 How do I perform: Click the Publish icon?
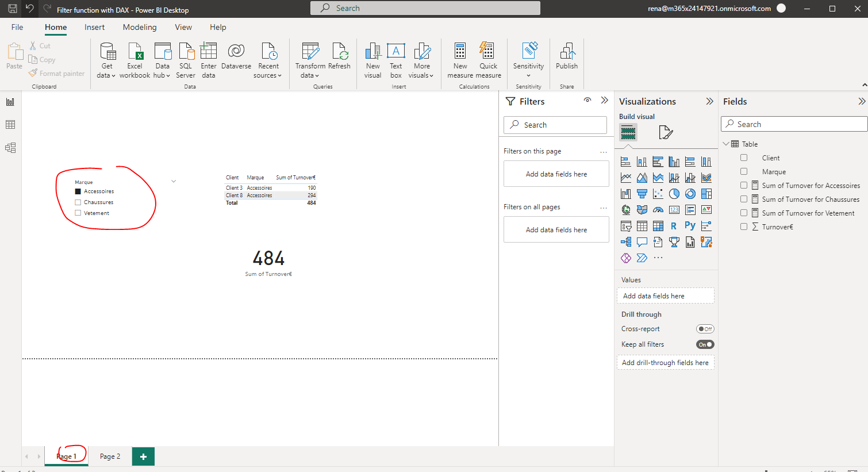[567, 56]
